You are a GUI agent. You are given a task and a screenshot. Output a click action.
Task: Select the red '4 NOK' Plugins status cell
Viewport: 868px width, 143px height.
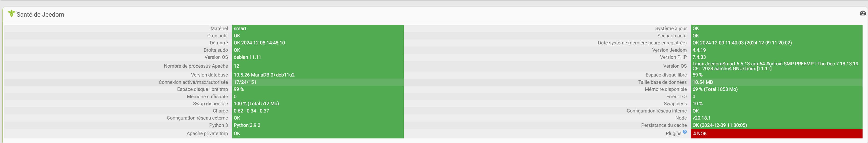pos(776,134)
